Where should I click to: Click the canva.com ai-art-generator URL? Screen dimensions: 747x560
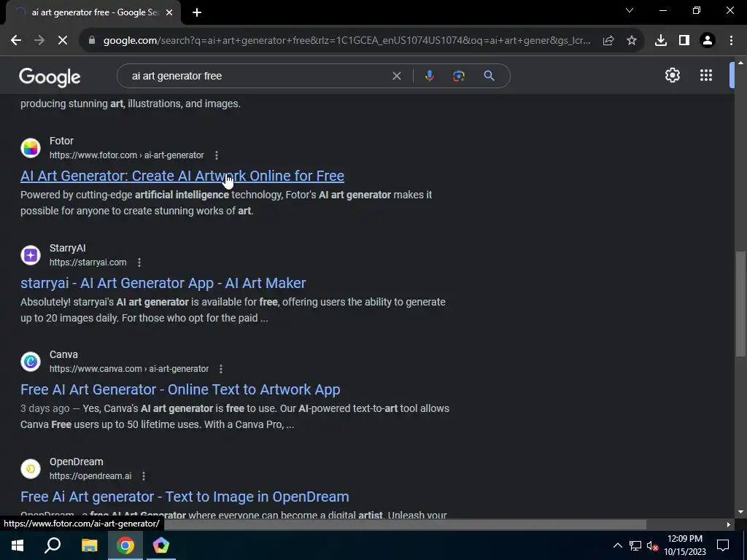tap(128, 369)
